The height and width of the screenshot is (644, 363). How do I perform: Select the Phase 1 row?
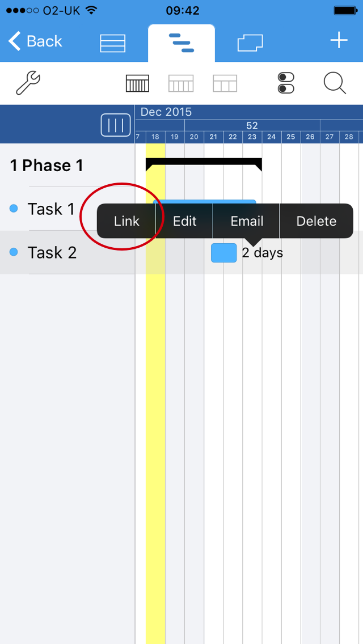click(x=47, y=166)
